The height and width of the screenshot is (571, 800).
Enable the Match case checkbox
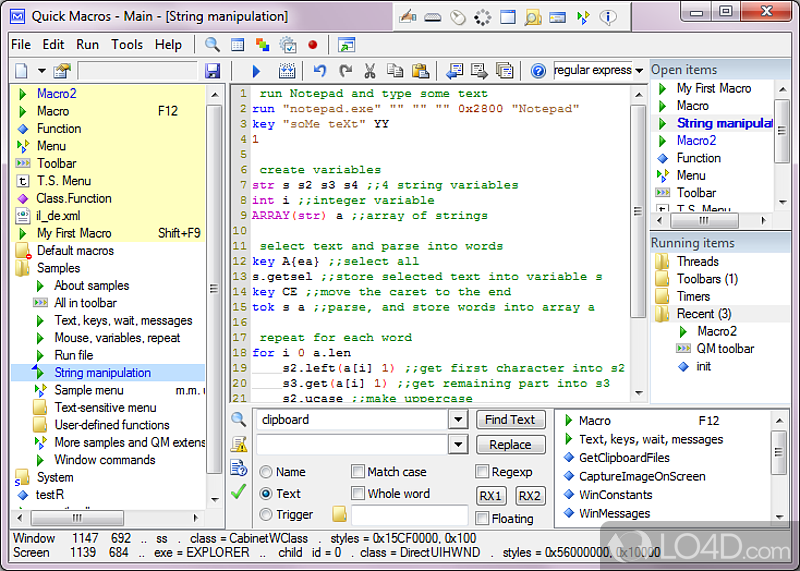(359, 472)
